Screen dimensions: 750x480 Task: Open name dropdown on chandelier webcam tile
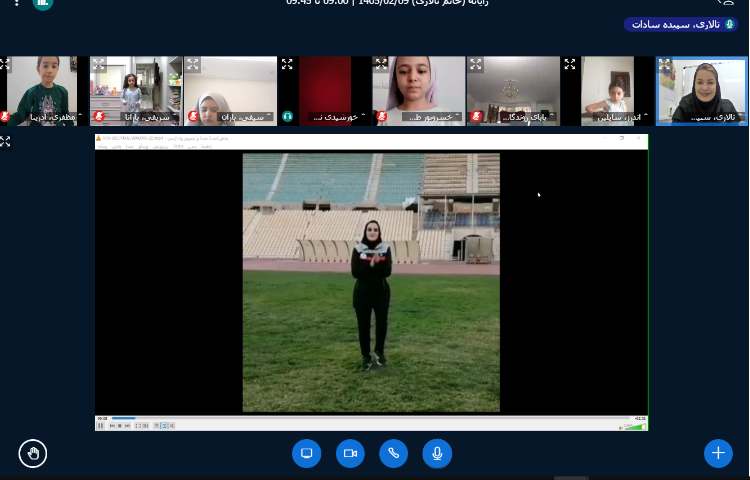(x=528, y=117)
